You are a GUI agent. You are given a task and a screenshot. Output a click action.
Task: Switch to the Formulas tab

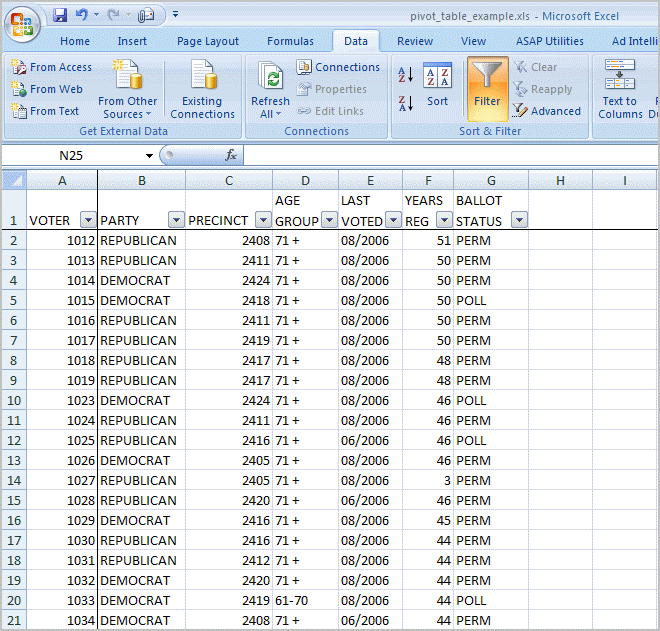(x=290, y=41)
